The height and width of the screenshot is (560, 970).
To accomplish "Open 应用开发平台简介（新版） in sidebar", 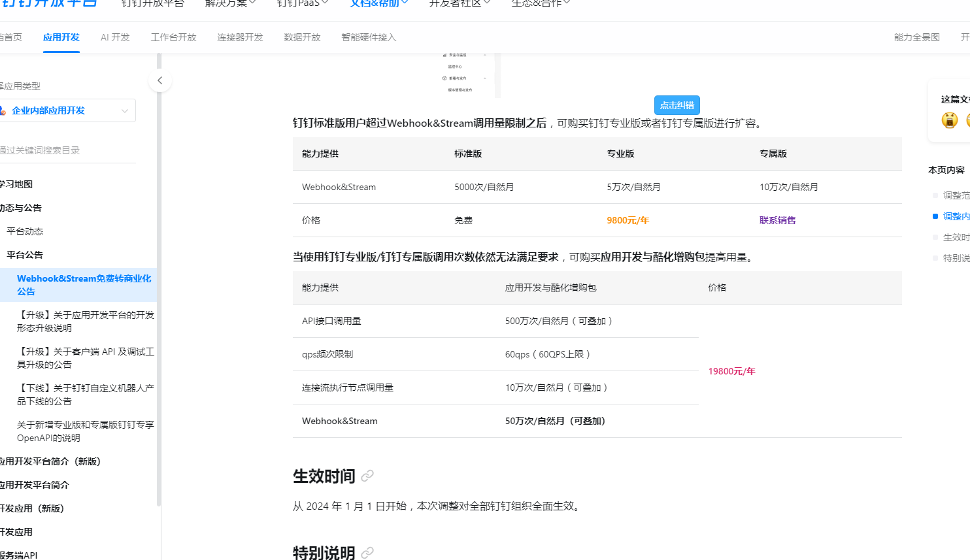I will pos(50,461).
